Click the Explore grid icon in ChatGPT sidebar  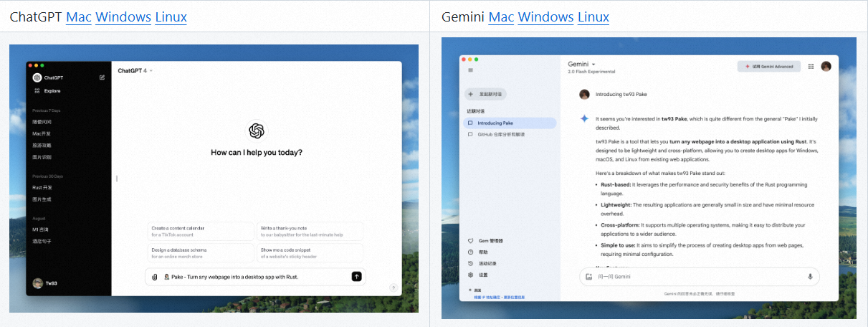coord(37,91)
